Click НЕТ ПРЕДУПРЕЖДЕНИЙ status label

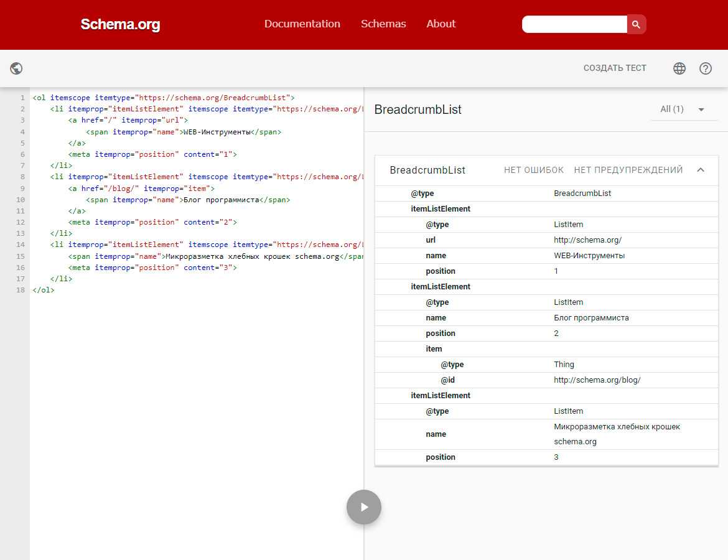coord(628,170)
